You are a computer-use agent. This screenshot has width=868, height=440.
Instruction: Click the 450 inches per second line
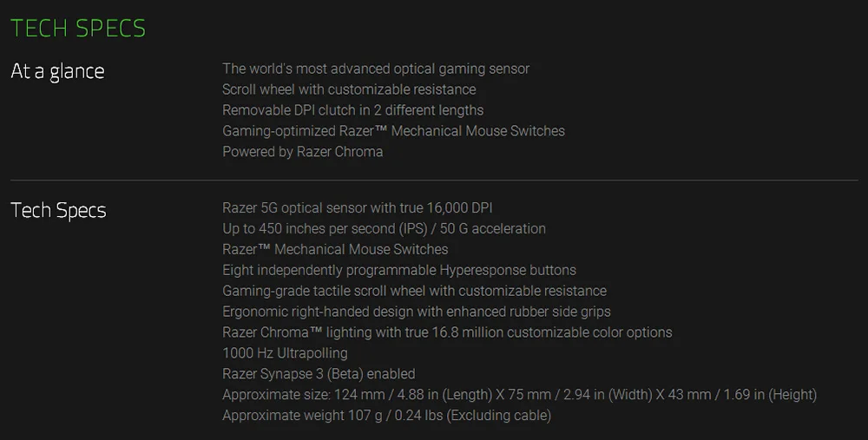coord(385,228)
